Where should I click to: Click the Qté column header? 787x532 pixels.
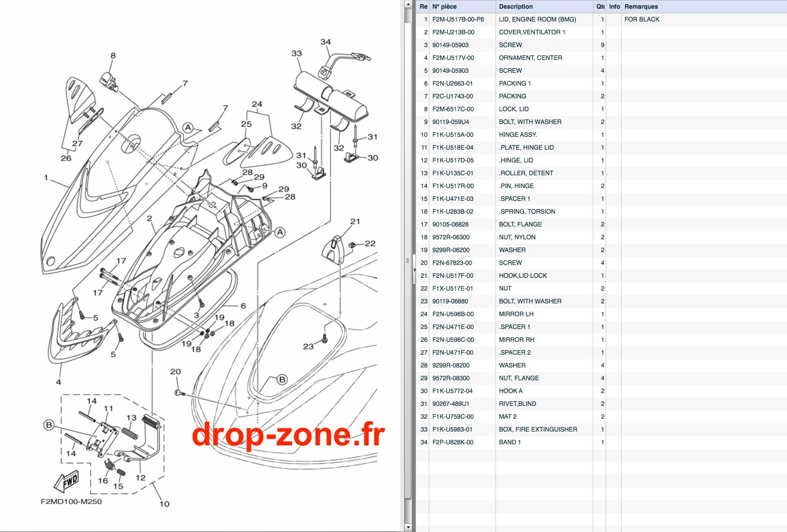tap(599, 7)
